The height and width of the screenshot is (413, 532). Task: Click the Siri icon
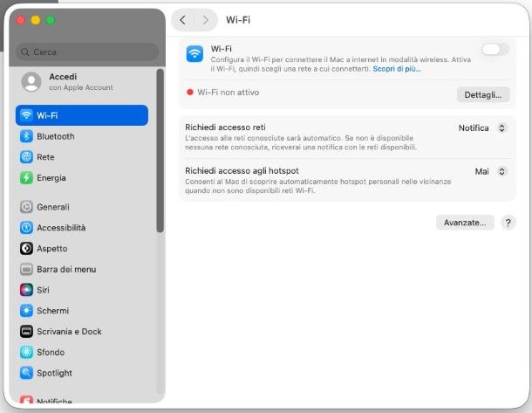coord(26,290)
